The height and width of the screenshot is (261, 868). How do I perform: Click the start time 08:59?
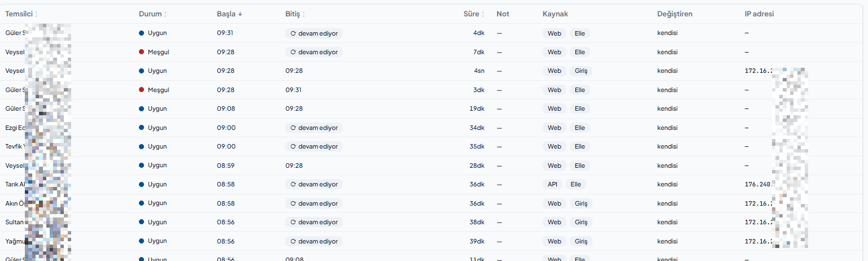226,166
